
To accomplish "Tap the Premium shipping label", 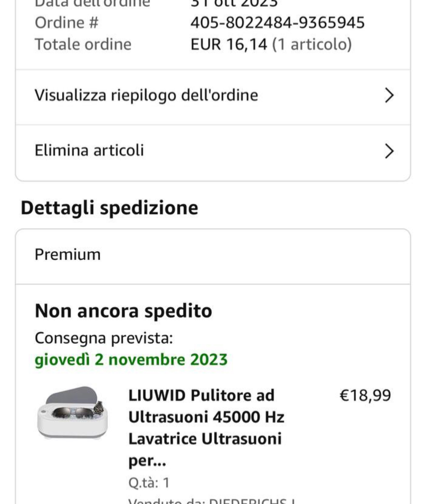I will click(x=68, y=254).
